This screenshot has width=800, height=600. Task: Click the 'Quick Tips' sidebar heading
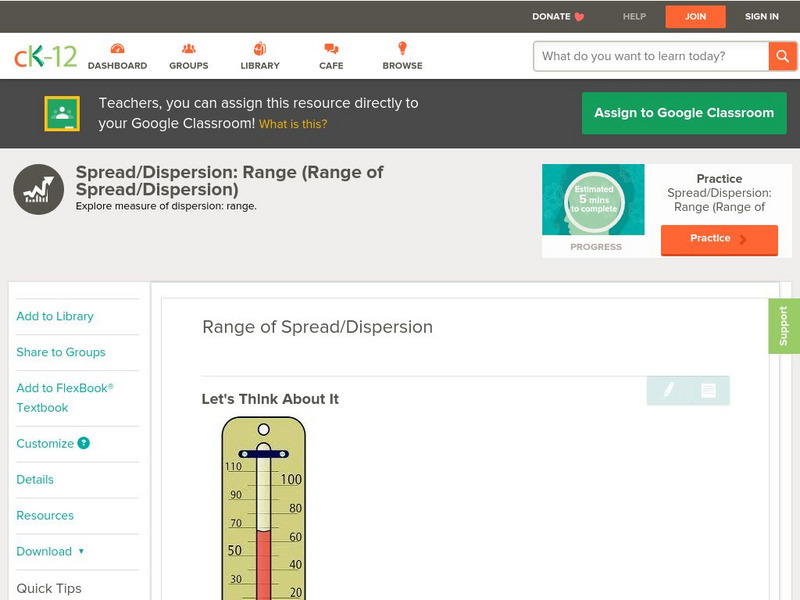(x=49, y=588)
